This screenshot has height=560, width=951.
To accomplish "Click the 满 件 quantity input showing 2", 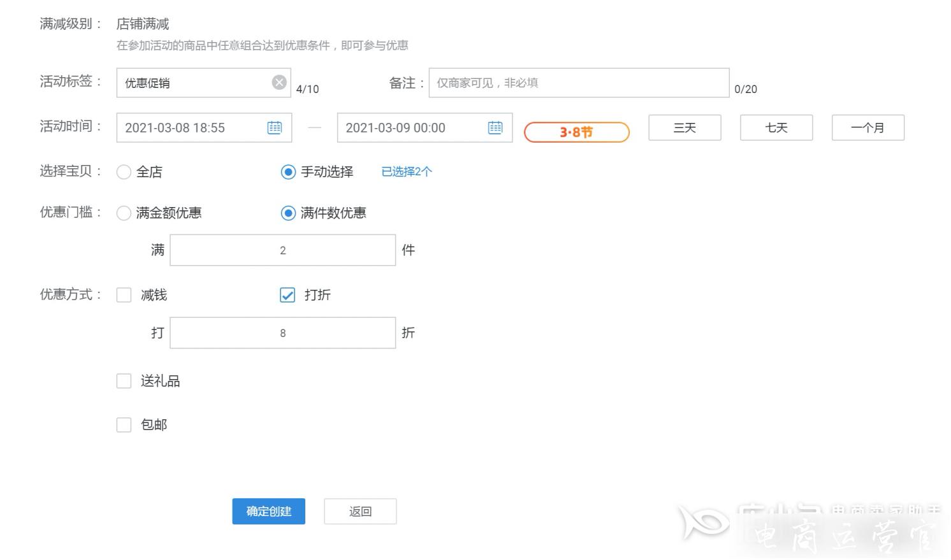I will (283, 250).
